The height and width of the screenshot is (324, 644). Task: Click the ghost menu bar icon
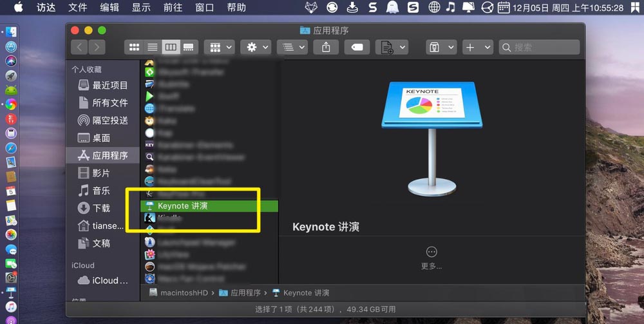click(x=392, y=7)
